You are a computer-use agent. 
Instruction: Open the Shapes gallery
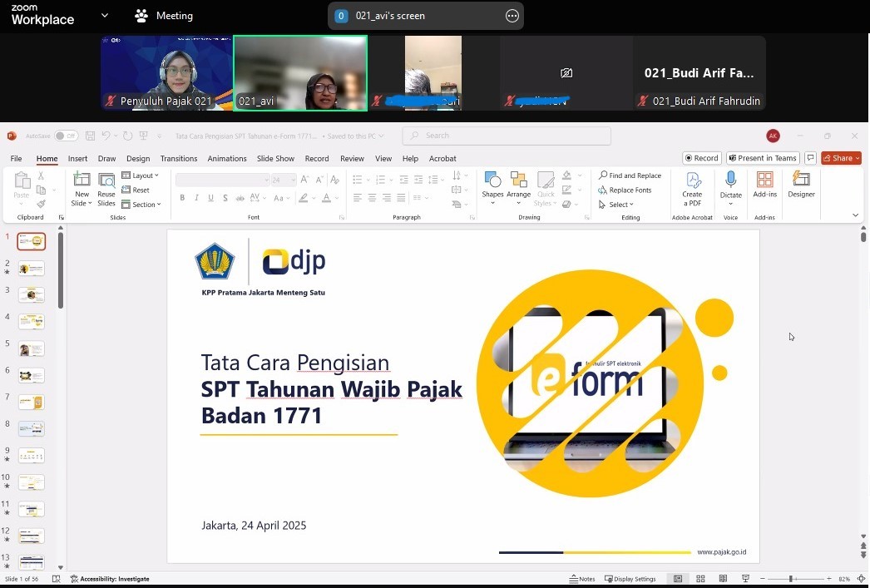[492, 185]
